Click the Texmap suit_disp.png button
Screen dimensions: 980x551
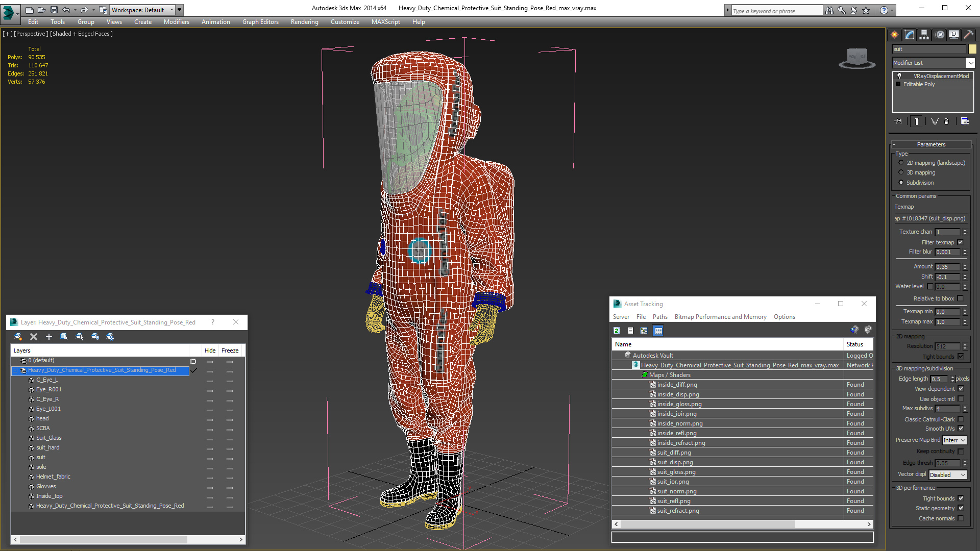(931, 218)
